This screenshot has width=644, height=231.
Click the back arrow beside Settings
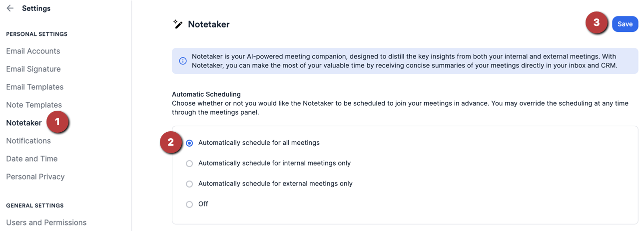(x=10, y=8)
